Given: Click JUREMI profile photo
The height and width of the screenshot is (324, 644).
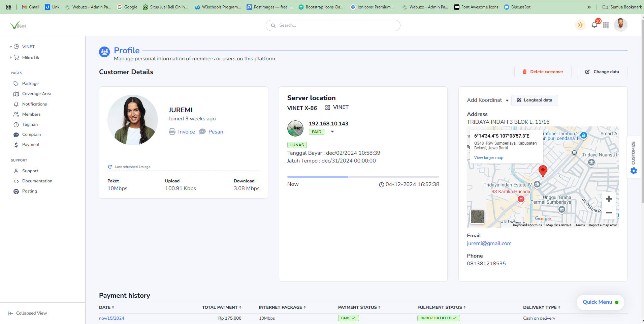Looking at the screenshot, I should coord(133,120).
